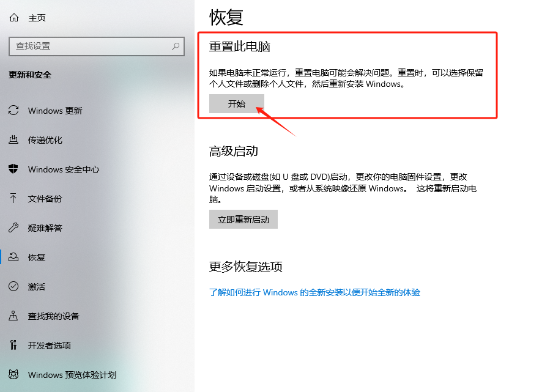This screenshot has width=550, height=392.
Task: Open the 查找我的设备 settings page
Action: click(x=53, y=316)
